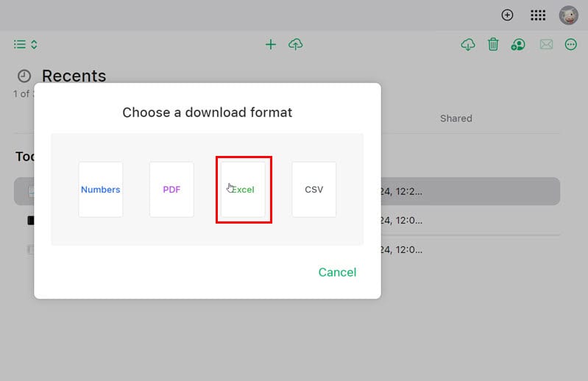Image resolution: width=588 pixels, height=381 pixels.
Task: Click the cloud download icon
Action: pos(467,45)
